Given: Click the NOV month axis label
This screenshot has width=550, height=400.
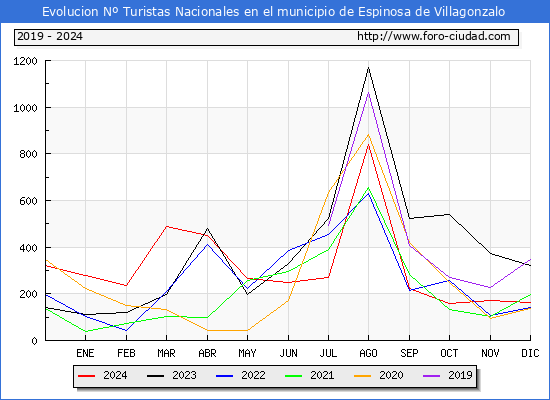Looking at the screenshot, I should pyautogui.click(x=490, y=353).
